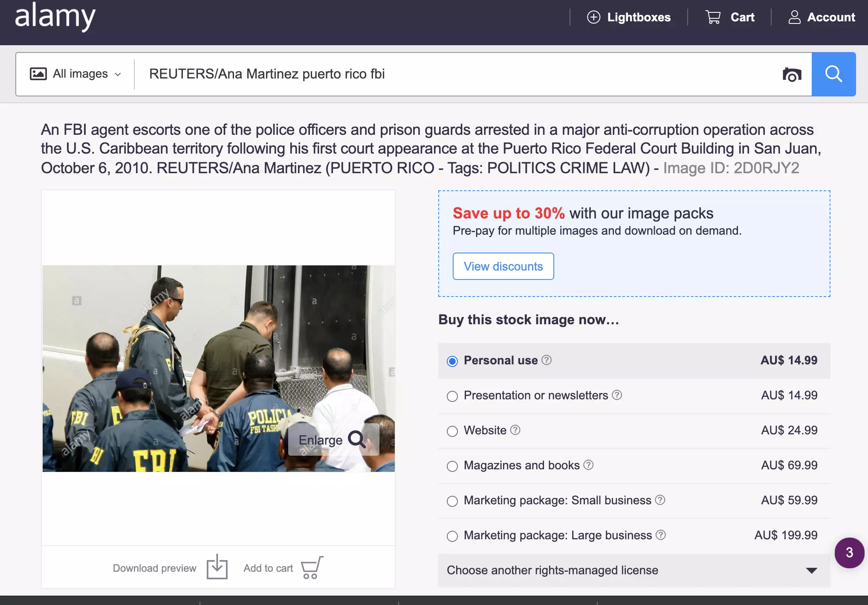Select the Personal use license option
Viewport: 868px width, 605px height.
[x=452, y=361]
